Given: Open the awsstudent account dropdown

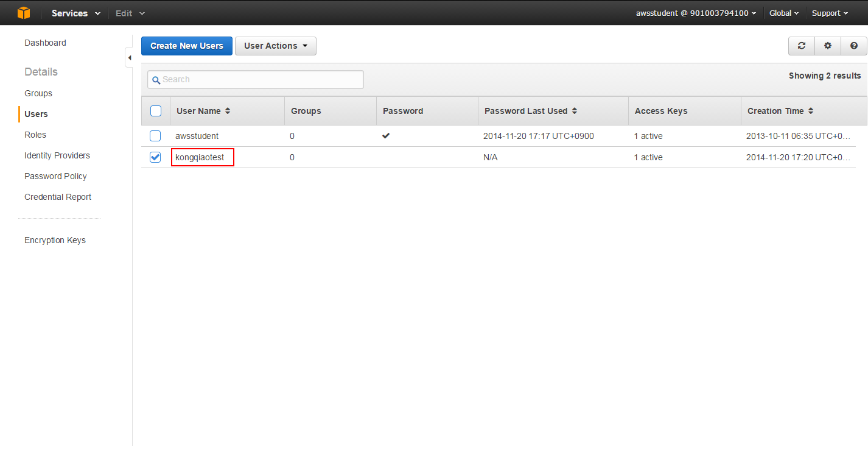Looking at the screenshot, I should [696, 13].
